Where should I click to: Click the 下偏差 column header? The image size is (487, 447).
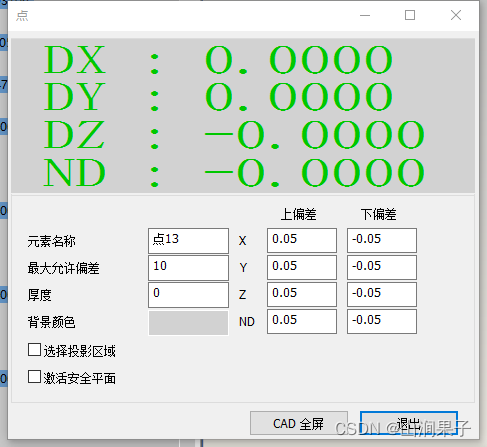378,214
